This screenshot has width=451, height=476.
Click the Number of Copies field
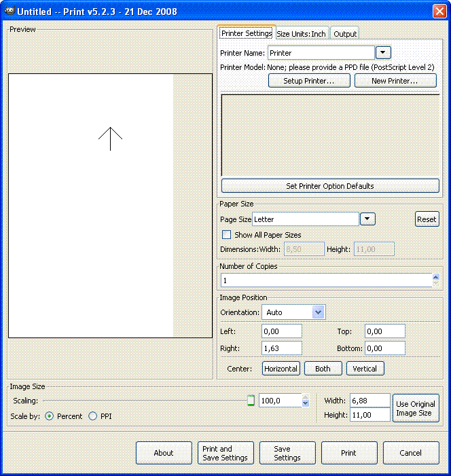pyautogui.click(x=327, y=280)
